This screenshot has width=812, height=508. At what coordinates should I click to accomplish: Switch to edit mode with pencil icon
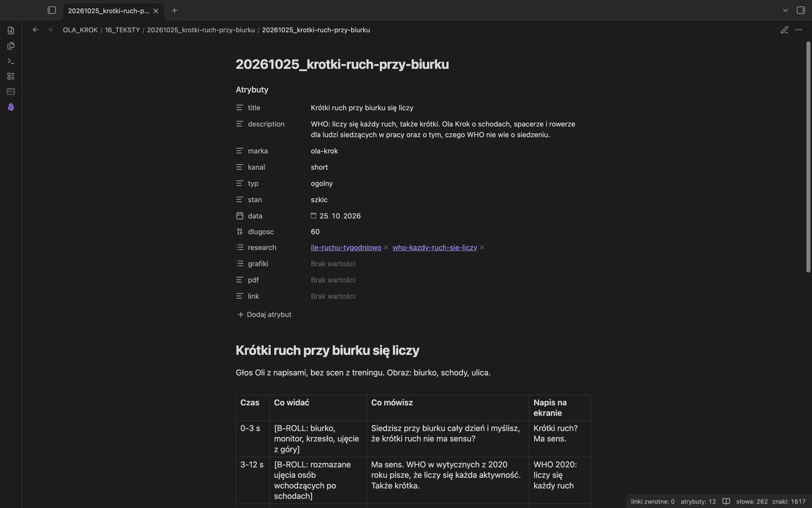pos(784,30)
